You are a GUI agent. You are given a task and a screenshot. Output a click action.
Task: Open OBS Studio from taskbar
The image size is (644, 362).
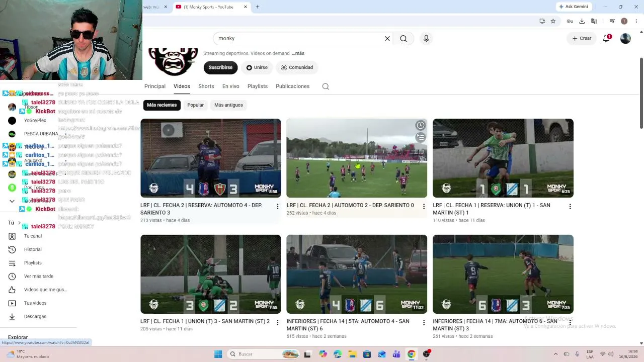(x=427, y=354)
